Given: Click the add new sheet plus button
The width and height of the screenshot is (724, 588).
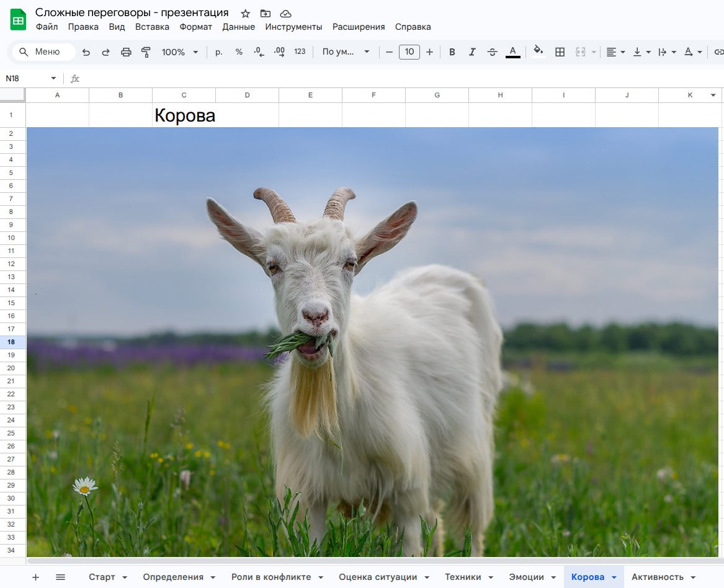Looking at the screenshot, I should [35, 577].
